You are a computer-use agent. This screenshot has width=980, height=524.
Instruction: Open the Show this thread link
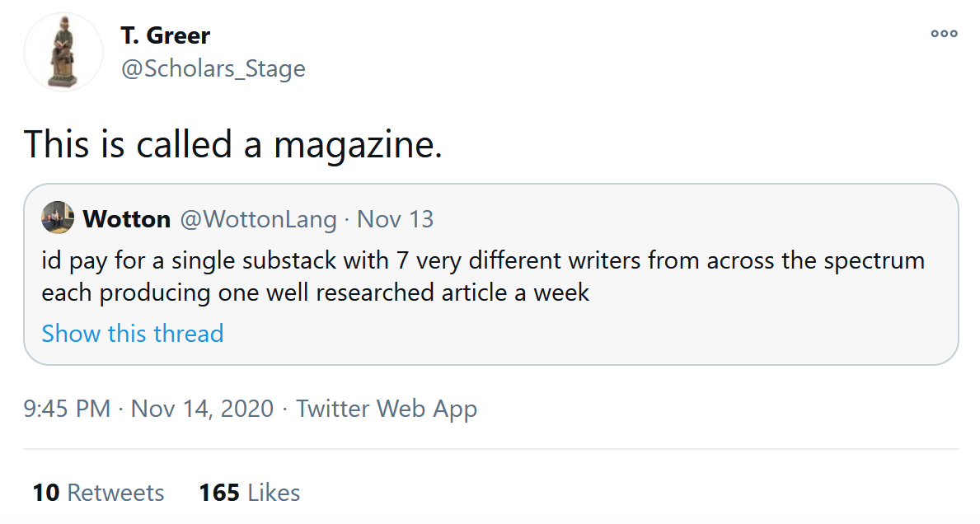pos(133,334)
